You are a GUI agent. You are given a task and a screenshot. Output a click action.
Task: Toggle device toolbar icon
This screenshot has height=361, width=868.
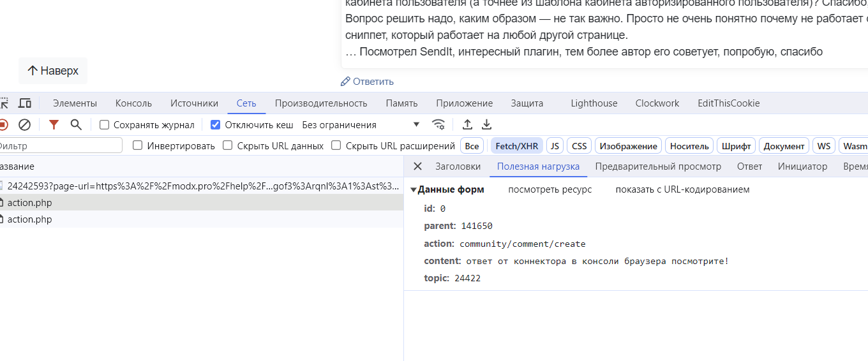click(x=25, y=103)
